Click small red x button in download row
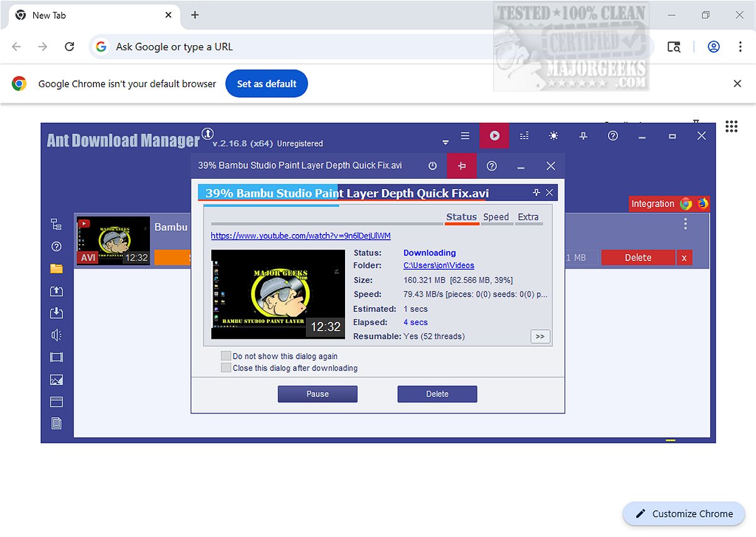The width and height of the screenshot is (756, 537). pyautogui.click(x=684, y=258)
